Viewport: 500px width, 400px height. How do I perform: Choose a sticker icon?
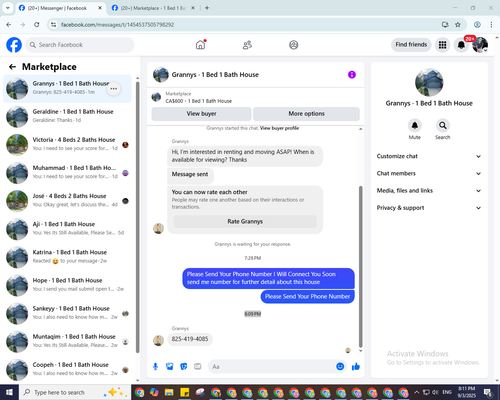[184, 367]
